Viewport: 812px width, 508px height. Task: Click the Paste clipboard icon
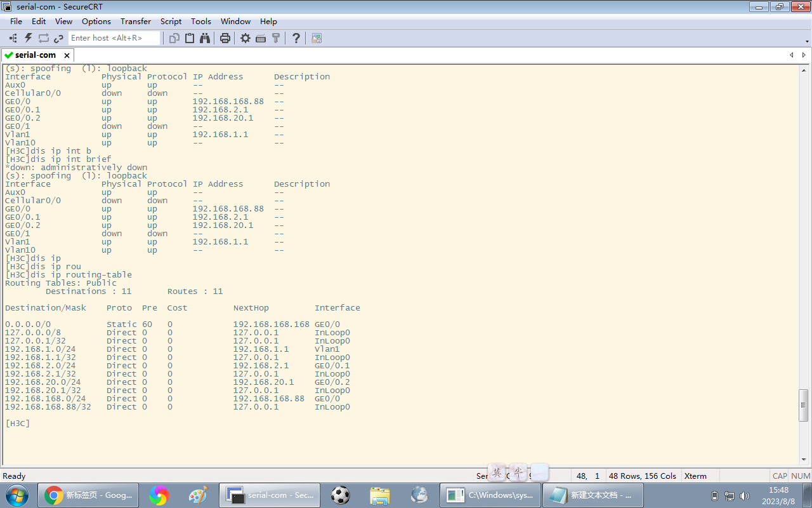click(190, 38)
